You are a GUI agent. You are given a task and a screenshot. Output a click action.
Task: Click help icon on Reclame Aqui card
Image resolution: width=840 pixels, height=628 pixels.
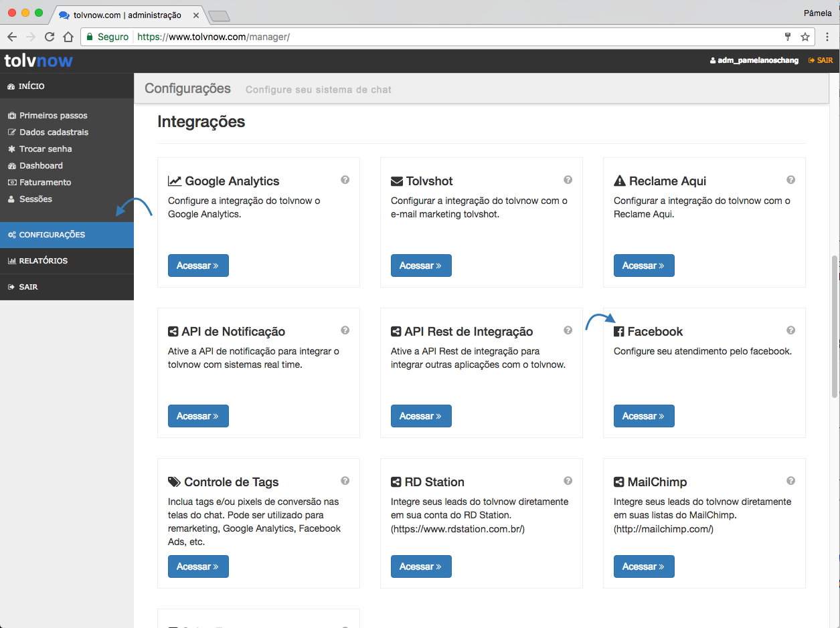(x=790, y=180)
